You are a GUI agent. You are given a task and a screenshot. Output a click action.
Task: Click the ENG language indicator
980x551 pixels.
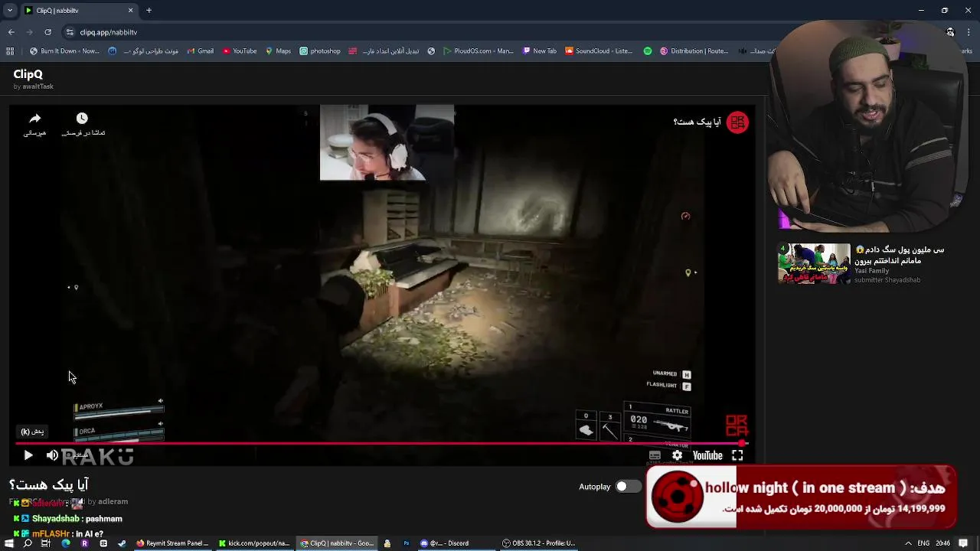pos(924,543)
